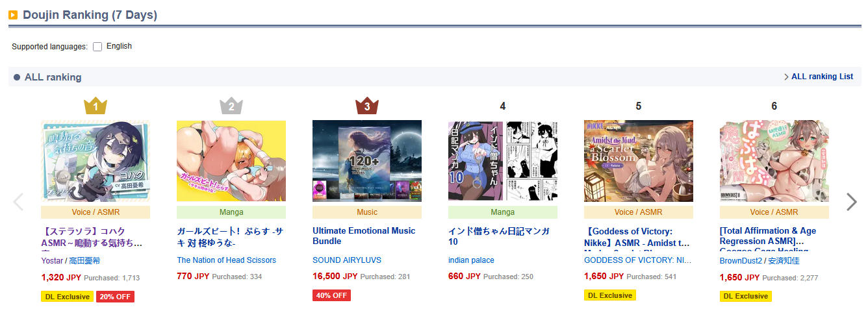The image size is (868, 320).
Task: Select the Music category tag under rank 3
Action: 367,212
